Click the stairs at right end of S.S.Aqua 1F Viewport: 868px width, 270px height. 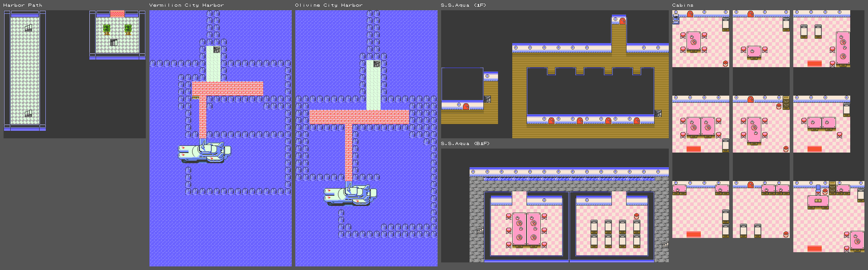click(x=658, y=113)
